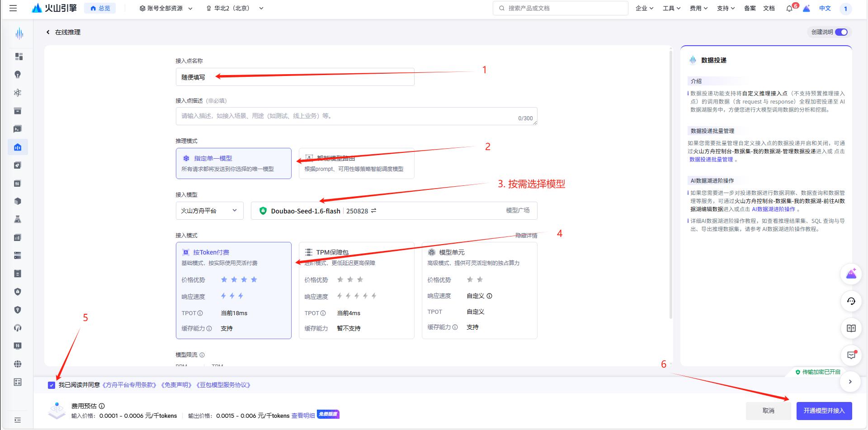Click the 接入点名称 input field
The height and width of the screenshot is (430, 868).
click(x=294, y=77)
